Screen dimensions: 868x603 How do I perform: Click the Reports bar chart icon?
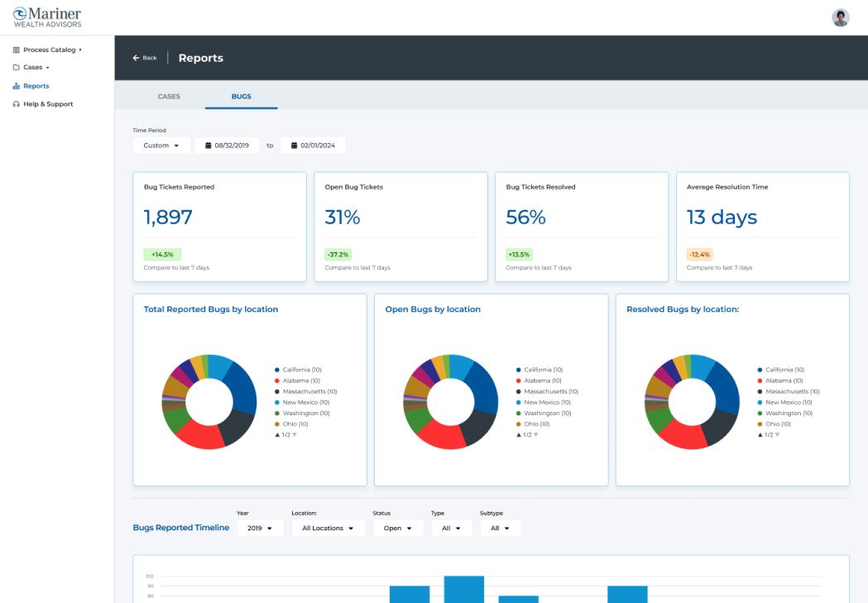[x=17, y=86]
